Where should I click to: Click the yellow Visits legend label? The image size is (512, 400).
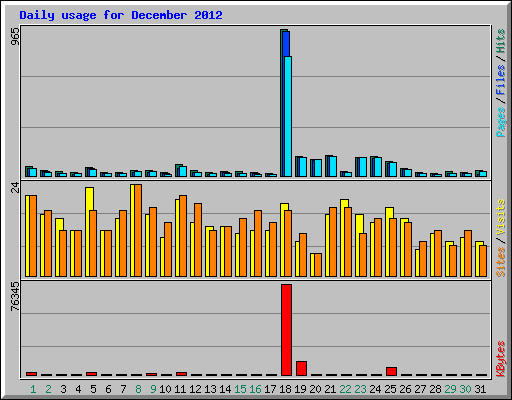[x=500, y=218]
